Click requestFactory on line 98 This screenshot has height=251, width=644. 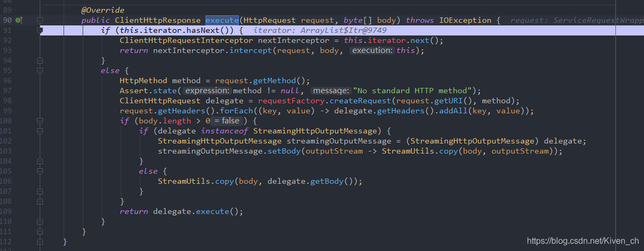291,101
